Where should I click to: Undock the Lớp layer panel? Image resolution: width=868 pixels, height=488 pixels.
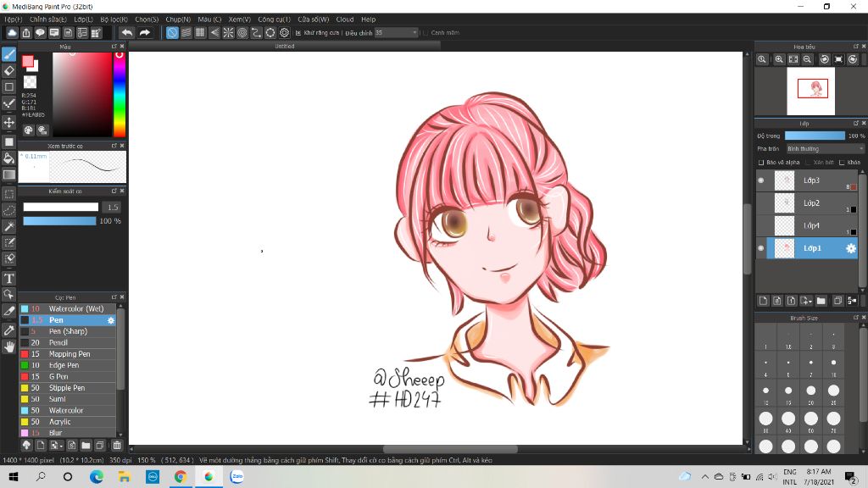click(856, 123)
